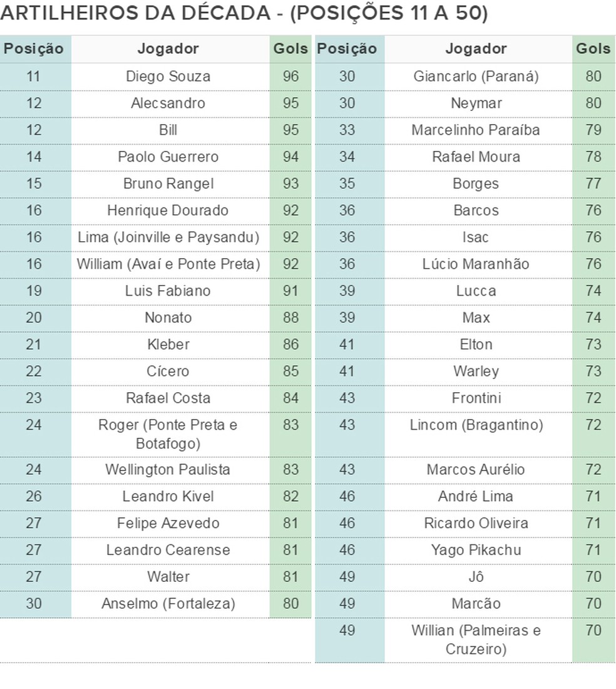Select the Paolo Guerrero row name
The height and width of the screenshot is (689, 616).
tap(168, 157)
